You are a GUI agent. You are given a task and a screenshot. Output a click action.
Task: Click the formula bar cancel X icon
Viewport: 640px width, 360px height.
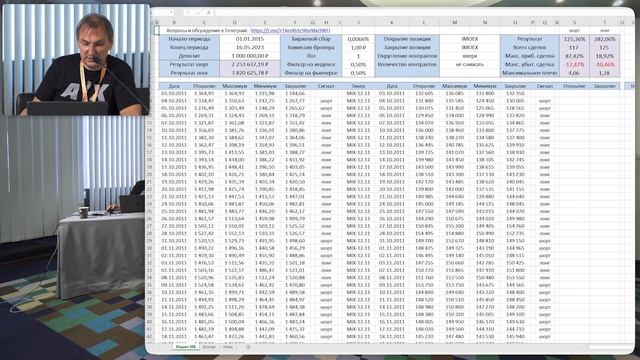point(188,13)
